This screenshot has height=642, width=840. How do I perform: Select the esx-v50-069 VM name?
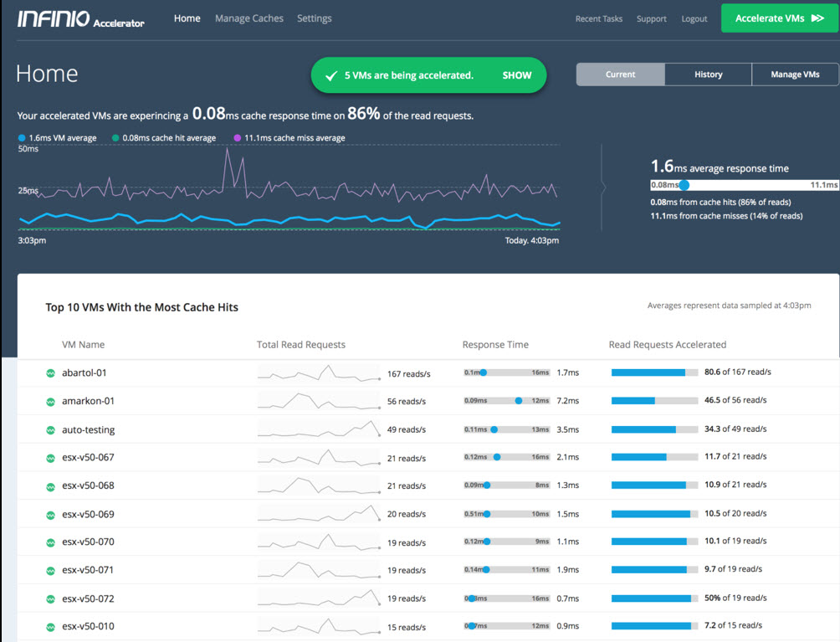pyautogui.click(x=88, y=514)
